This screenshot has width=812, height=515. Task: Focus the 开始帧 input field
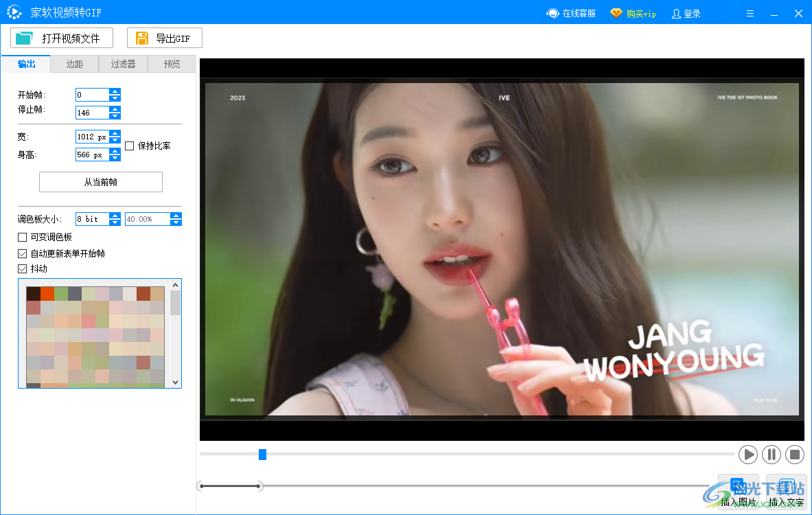click(93, 95)
